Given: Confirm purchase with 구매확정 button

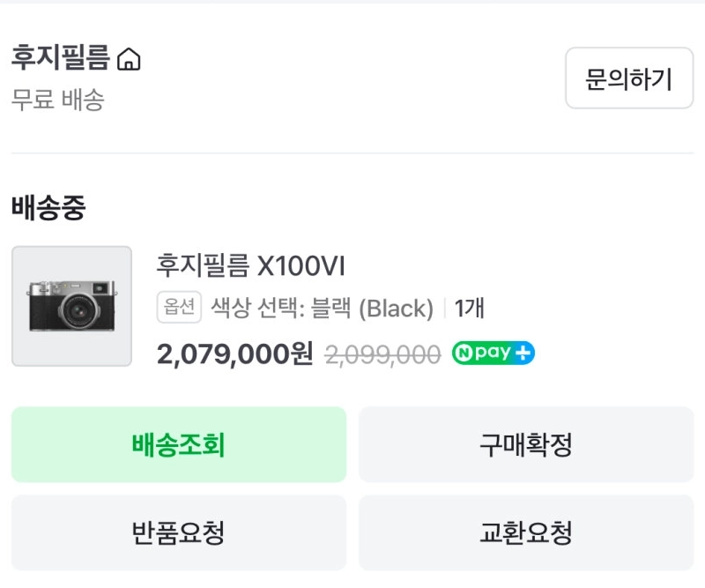Looking at the screenshot, I should (x=525, y=444).
